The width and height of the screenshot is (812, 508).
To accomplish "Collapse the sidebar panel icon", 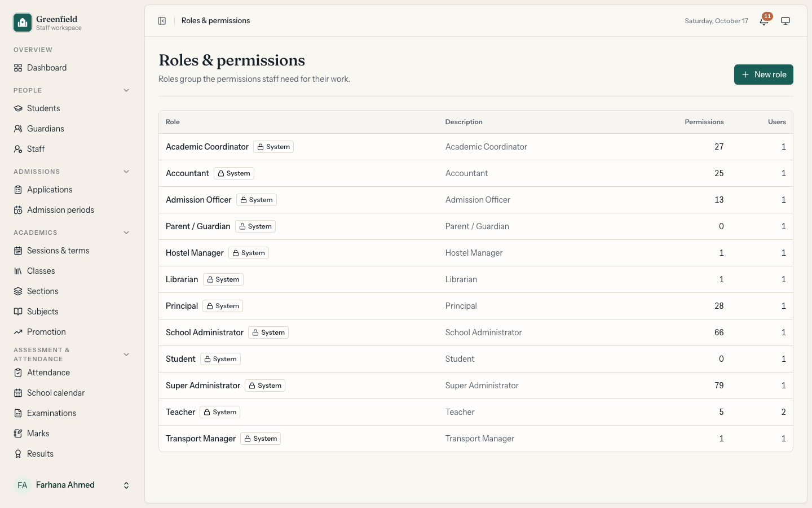I will pos(162,21).
